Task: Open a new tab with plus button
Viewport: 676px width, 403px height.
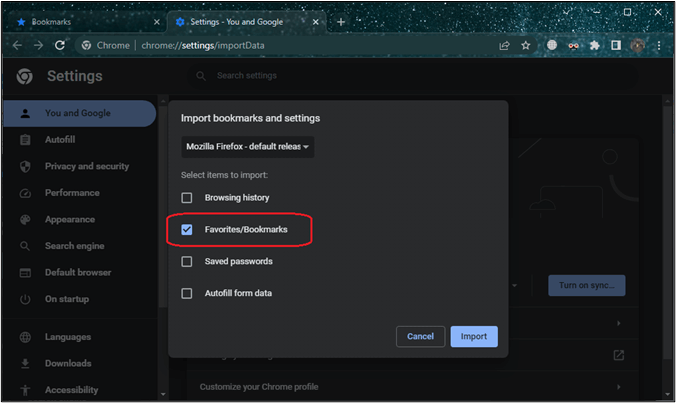Action: click(x=341, y=21)
